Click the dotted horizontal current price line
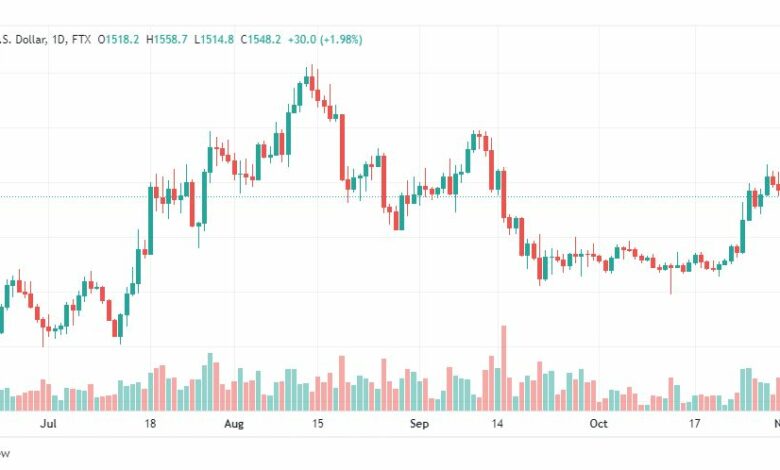This screenshot has width=780, height=470. (x=390, y=197)
